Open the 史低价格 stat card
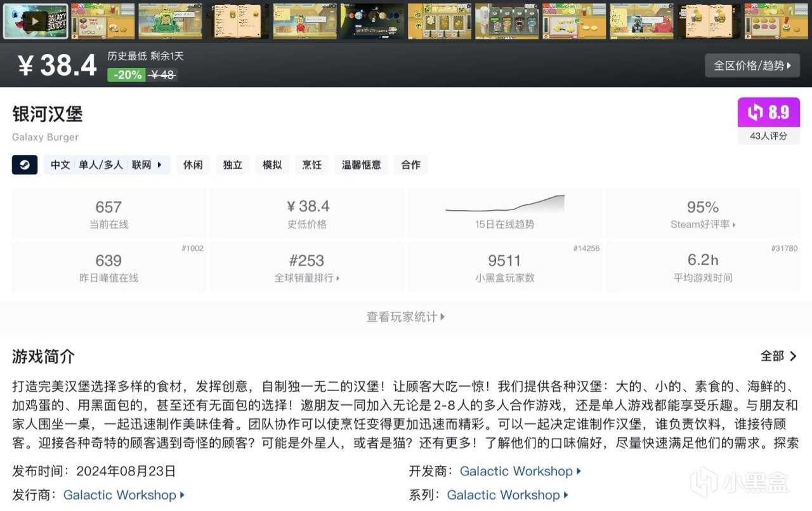 pyautogui.click(x=307, y=213)
